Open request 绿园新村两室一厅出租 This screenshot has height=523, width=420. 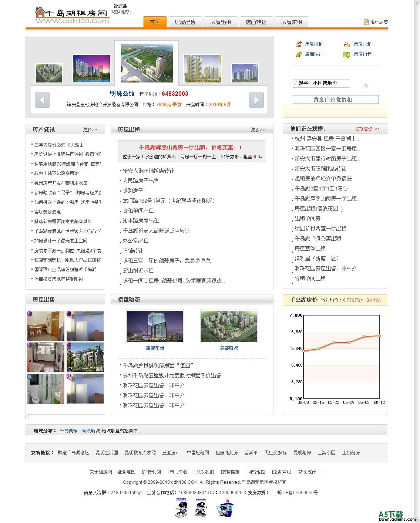(320, 229)
